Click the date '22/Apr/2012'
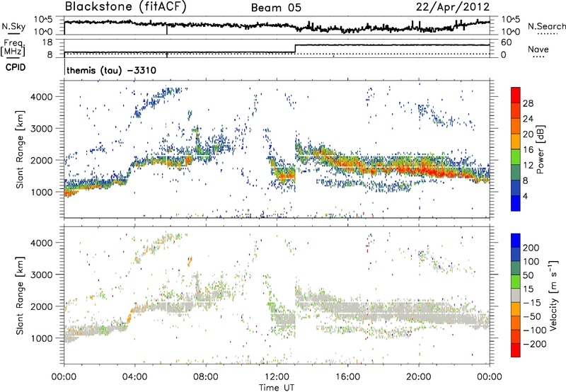The width and height of the screenshot is (566, 392). (x=453, y=7)
